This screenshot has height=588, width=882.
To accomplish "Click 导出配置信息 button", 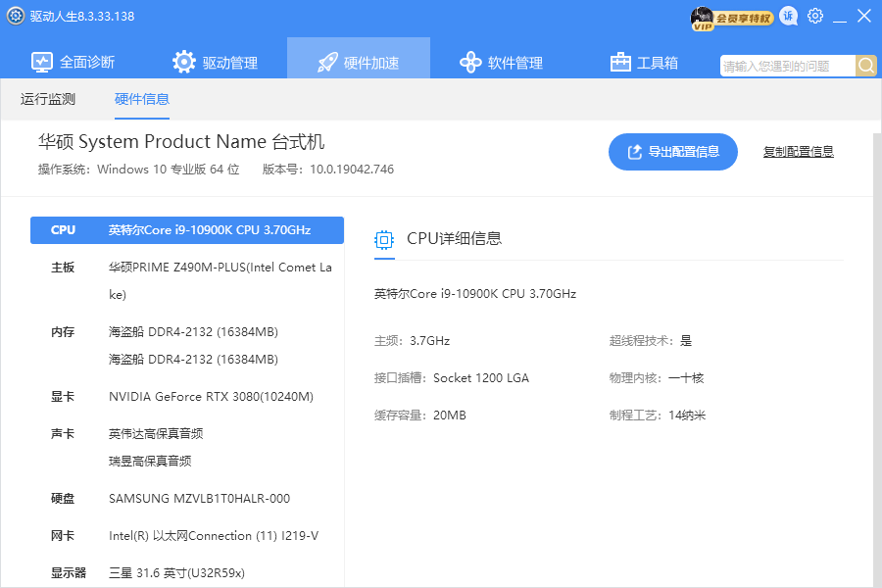I will pos(672,151).
